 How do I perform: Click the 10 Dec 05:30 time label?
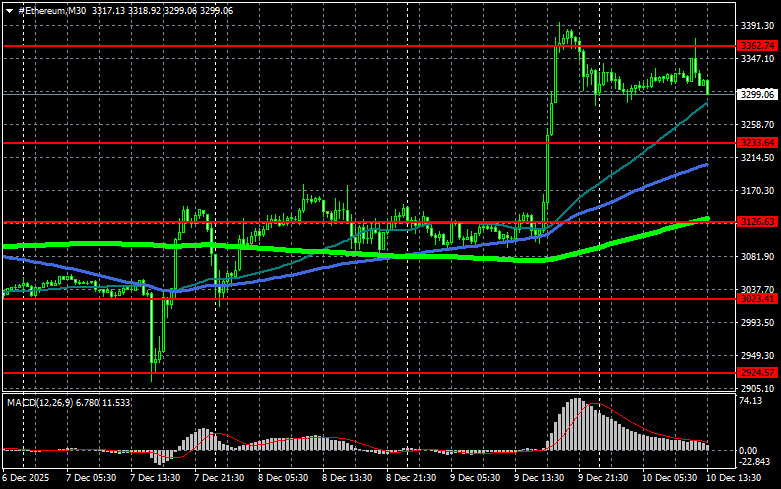tap(669, 478)
